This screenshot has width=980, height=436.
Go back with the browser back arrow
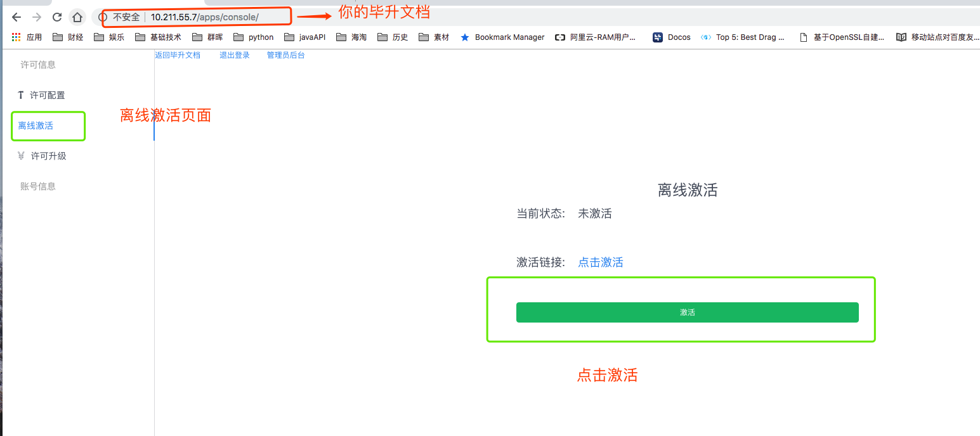point(16,17)
